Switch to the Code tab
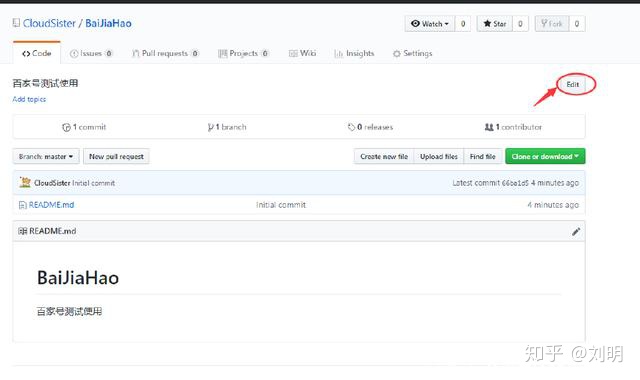Image resolution: width=640 pixels, height=380 pixels. tap(37, 53)
